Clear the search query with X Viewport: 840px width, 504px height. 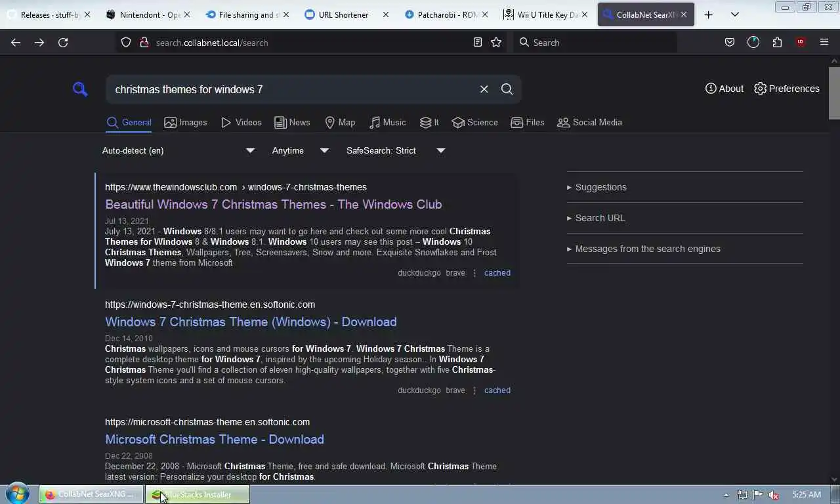[484, 89]
